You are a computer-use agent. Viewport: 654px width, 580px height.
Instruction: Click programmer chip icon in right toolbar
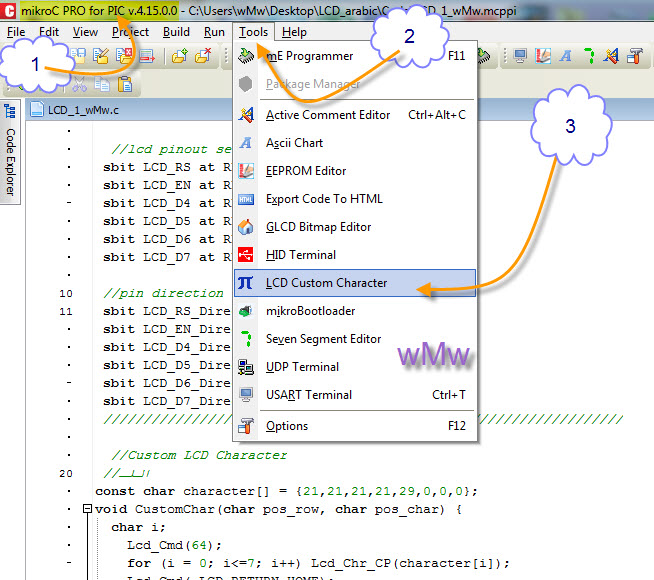tap(484, 55)
